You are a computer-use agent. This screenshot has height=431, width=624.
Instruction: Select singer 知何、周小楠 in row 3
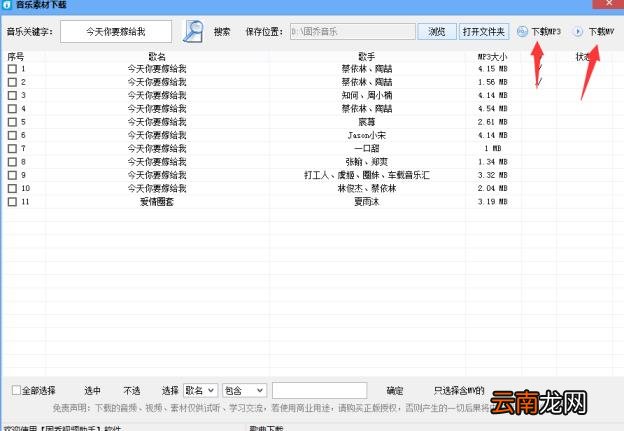click(x=367, y=96)
